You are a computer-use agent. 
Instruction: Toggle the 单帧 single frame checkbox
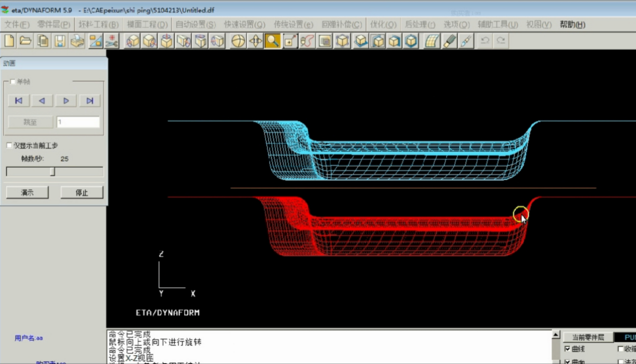coord(13,82)
